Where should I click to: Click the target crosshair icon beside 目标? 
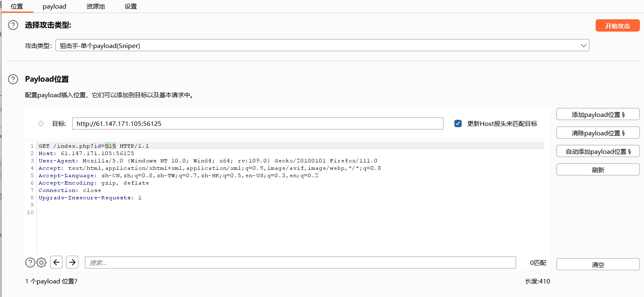41,123
